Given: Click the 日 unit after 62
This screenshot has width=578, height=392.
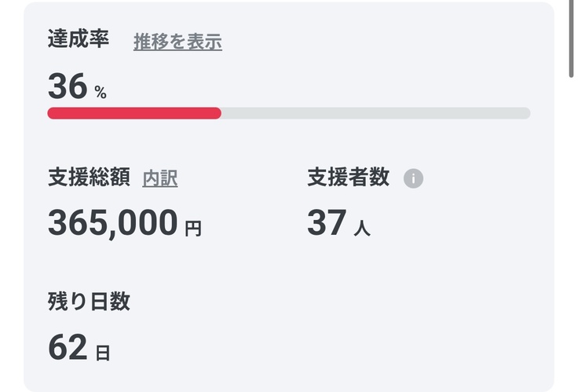Looking at the screenshot, I should [x=103, y=353].
